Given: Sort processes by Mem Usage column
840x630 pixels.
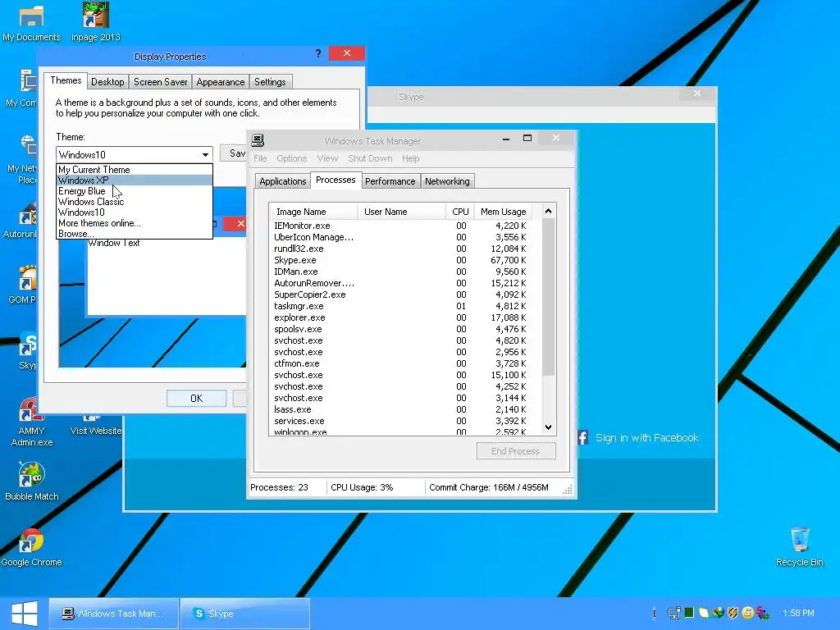Looking at the screenshot, I should coord(504,212).
